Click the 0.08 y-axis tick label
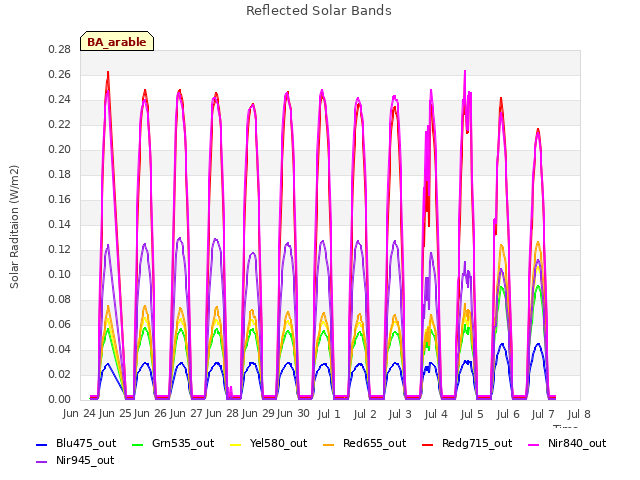Image resolution: width=640 pixels, height=480 pixels. [59, 299]
